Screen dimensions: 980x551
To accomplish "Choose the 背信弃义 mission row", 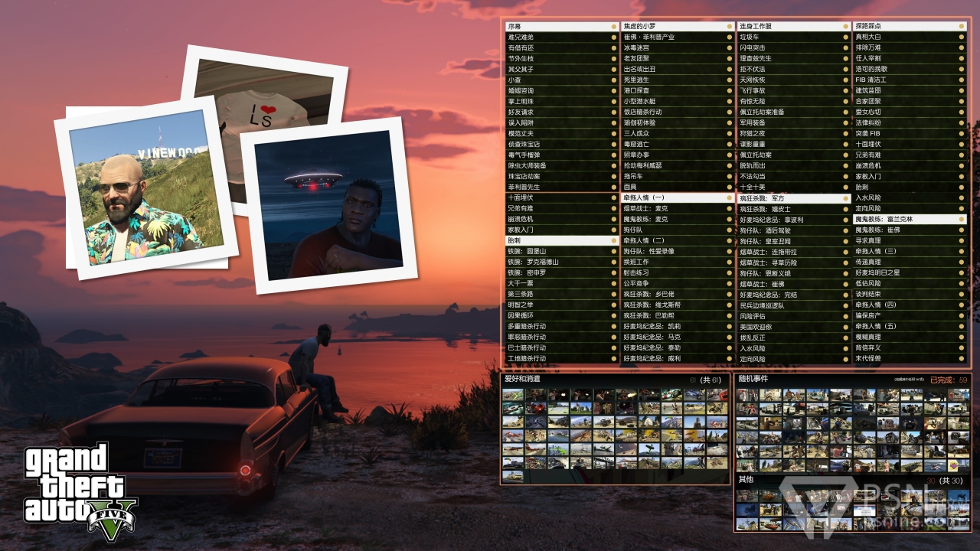I will [910, 347].
